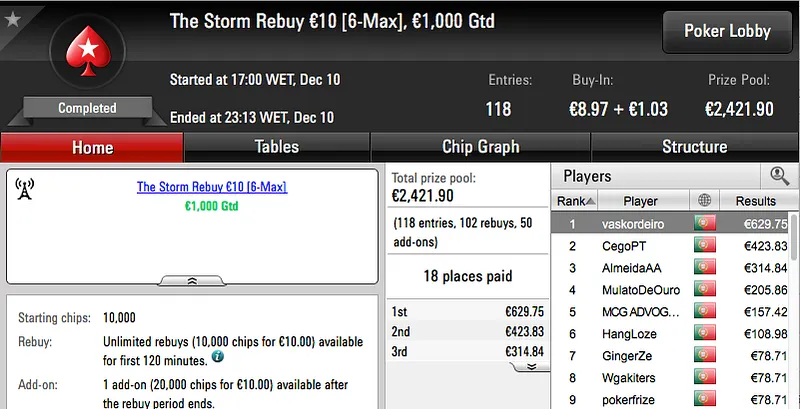Switch to the Tables tab
This screenshot has width=800, height=409.
pyautogui.click(x=277, y=147)
